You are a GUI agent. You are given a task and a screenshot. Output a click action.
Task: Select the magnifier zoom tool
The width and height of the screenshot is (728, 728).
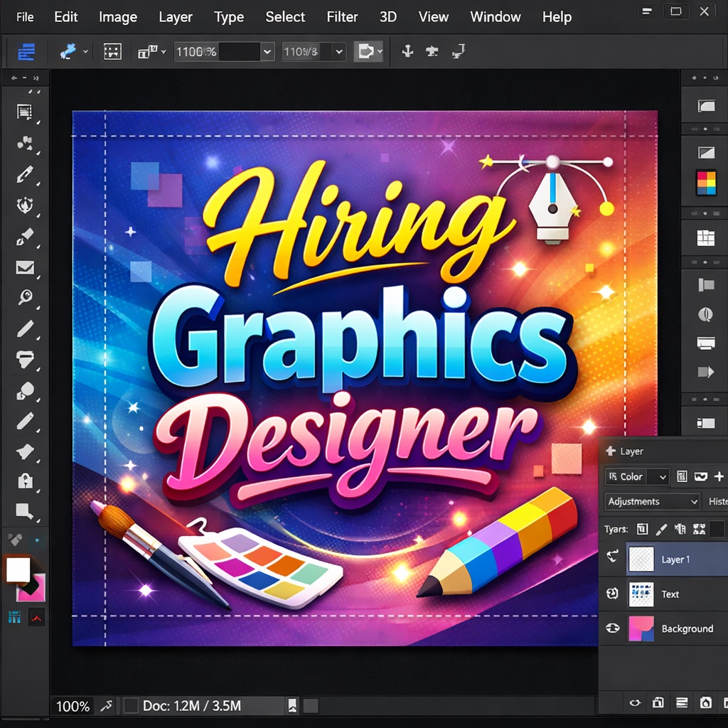(25, 297)
